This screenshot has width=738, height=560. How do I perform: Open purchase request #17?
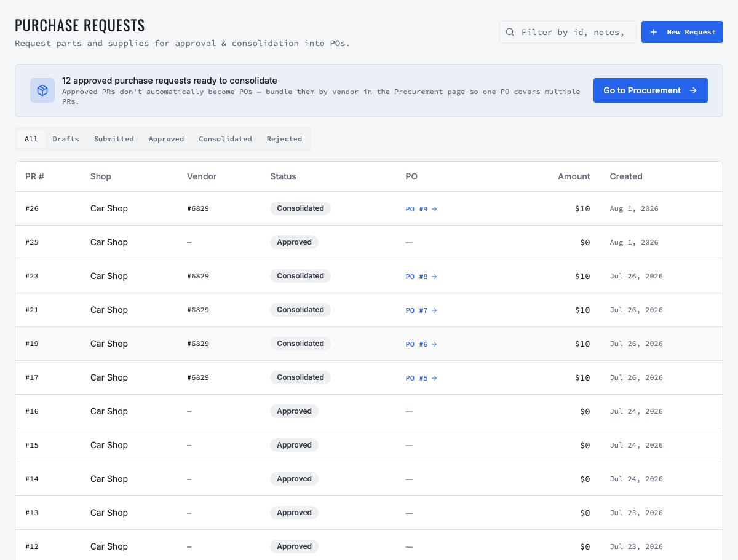click(369, 377)
